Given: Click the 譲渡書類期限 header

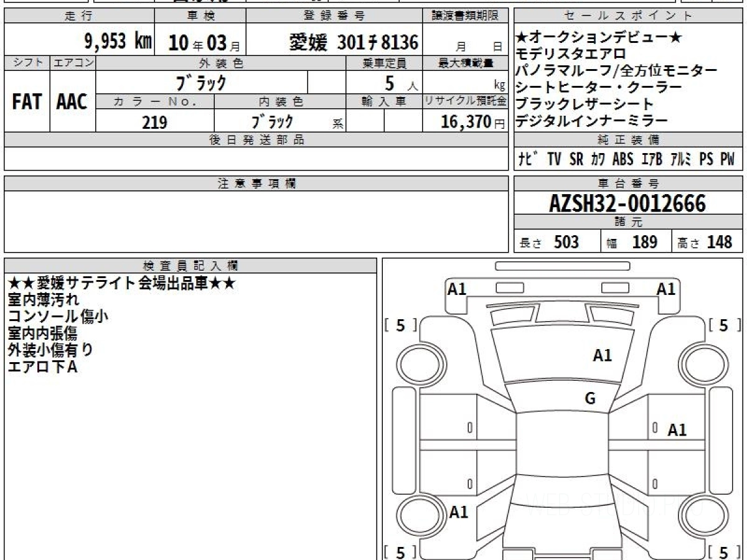Looking at the screenshot, I should click(x=466, y=16).
